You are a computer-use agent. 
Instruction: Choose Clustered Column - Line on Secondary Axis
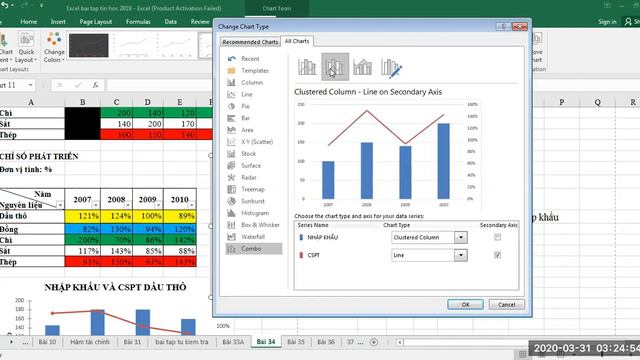pyautogui.click(x=335, y=67)
